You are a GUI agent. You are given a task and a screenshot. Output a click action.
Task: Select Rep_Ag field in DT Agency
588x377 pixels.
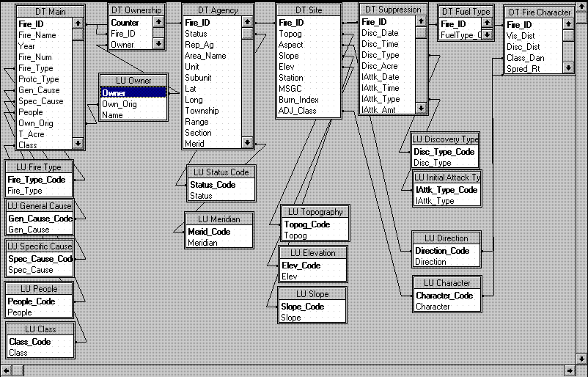pos(199,45)
